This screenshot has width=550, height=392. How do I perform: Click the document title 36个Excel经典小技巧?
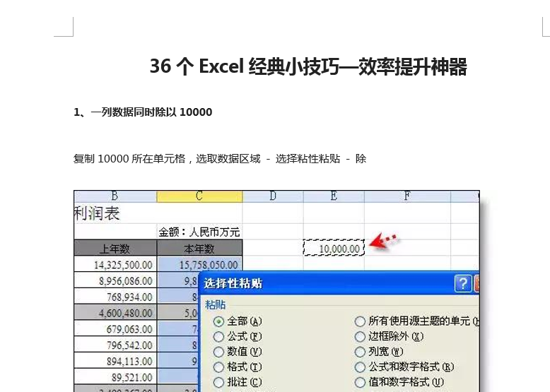[308, 66]
